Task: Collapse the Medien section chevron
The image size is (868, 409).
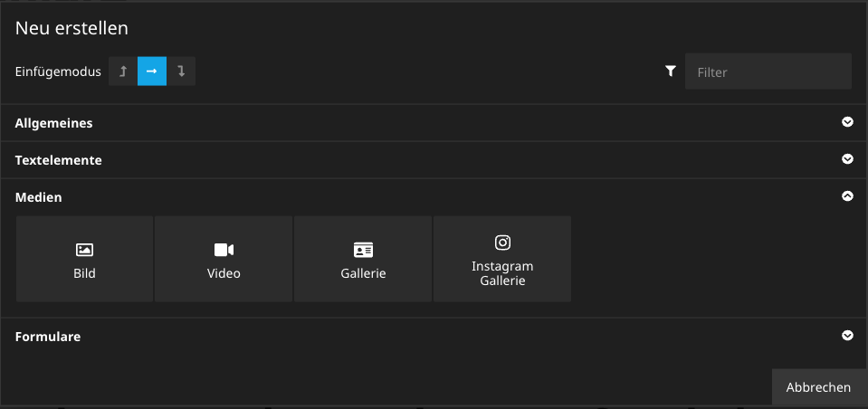Action: 847,196
